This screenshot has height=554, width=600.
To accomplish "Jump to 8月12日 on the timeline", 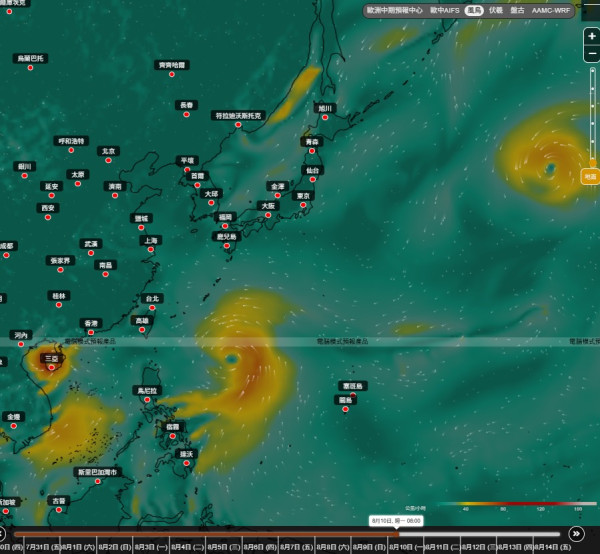I will tap(478, 547).
